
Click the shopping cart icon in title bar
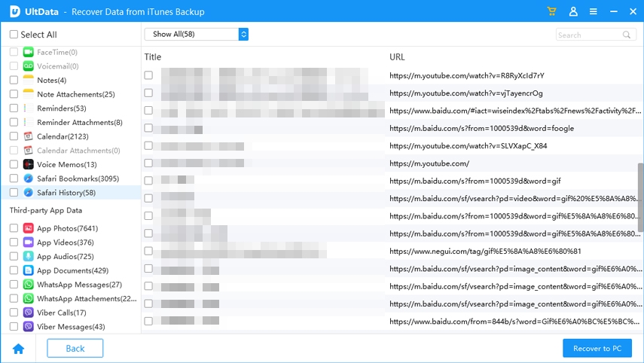552,12
